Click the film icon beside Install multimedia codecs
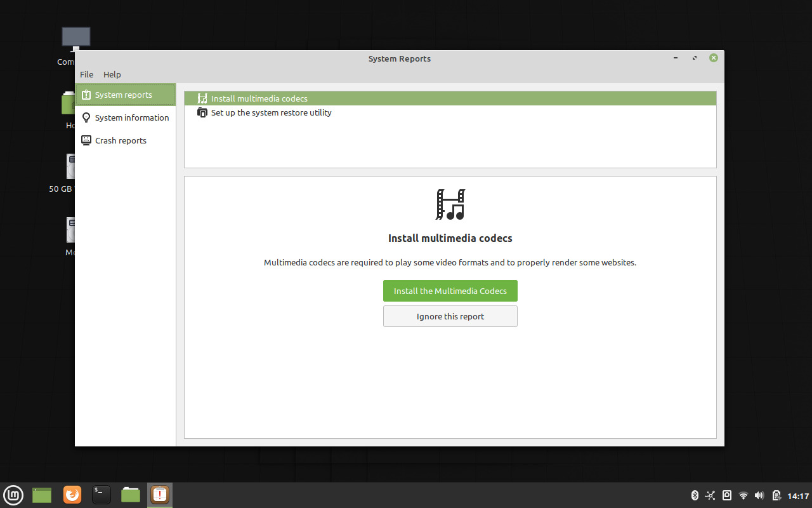Viewport: 812px width, 508px height. point(202,98)
